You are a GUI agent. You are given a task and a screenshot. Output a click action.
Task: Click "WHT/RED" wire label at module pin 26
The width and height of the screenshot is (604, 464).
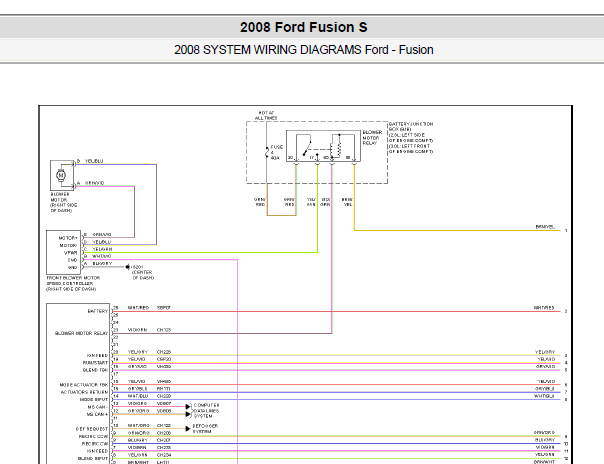click(138, 308)
